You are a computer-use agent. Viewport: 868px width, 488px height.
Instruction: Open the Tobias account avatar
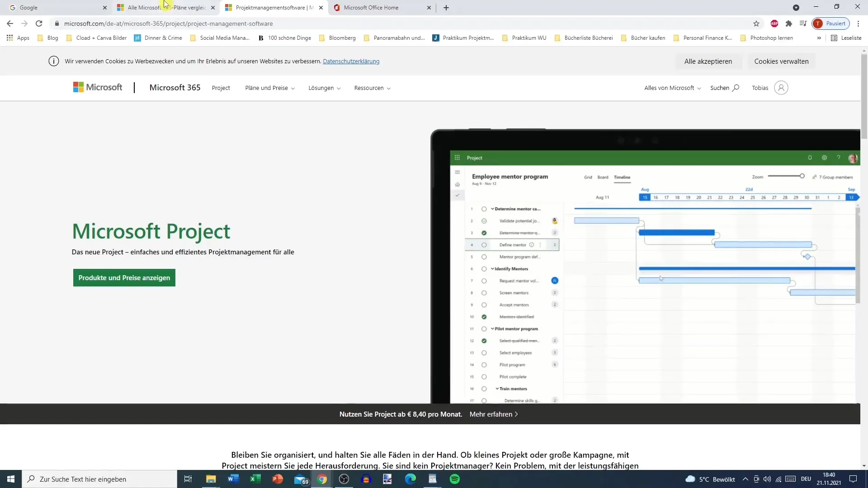(781, 88)
